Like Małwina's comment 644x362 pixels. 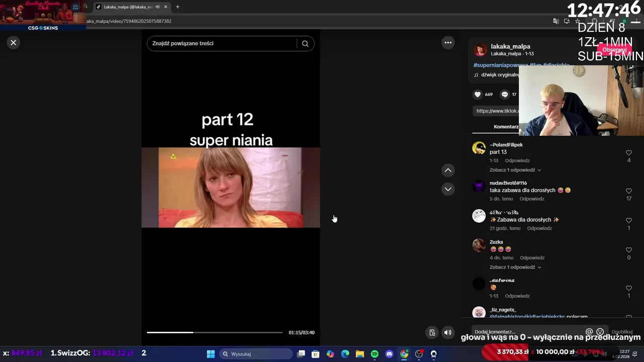tap(629, 288)
